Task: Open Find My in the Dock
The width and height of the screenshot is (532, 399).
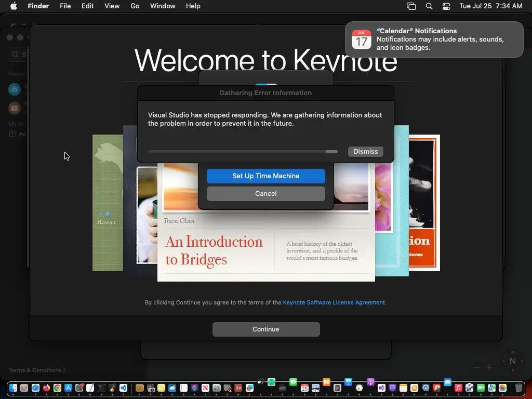Action: [271, 382]
